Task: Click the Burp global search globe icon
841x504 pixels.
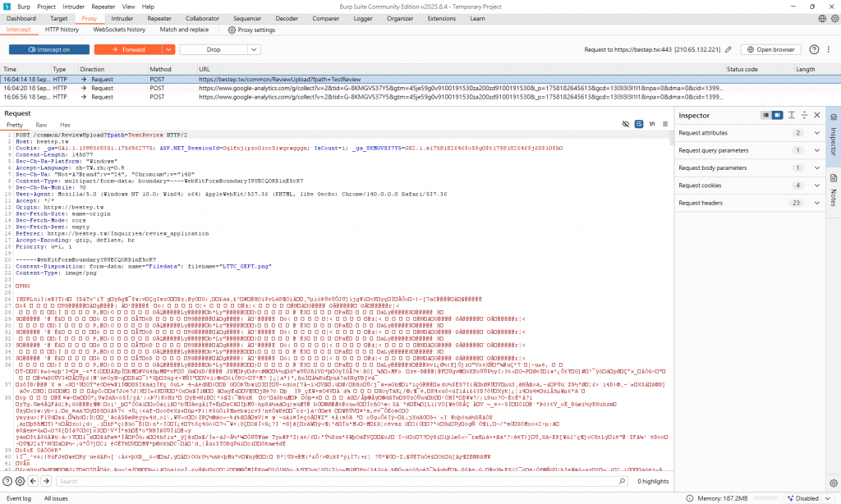Action: click(822, 18)
